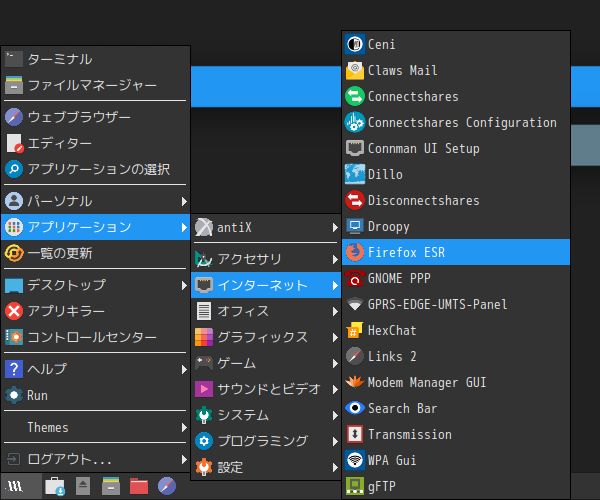This screenshot has height=500, width=600.
Task: Click the Modem Manager GUI label
Action: pyautogui.click(x=427, y=383)
